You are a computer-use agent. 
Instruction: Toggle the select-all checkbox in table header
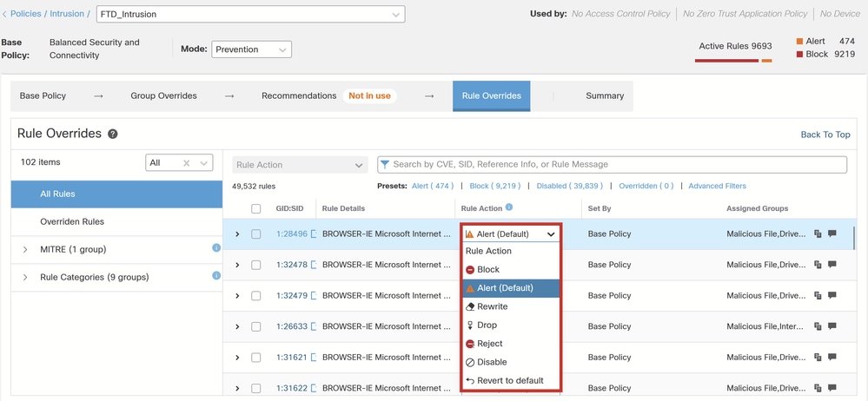pos(255,208)
